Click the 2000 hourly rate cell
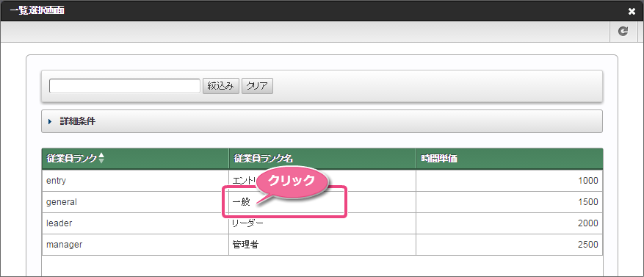The height and width of the screenshot is (277, 644). [510, 223]
